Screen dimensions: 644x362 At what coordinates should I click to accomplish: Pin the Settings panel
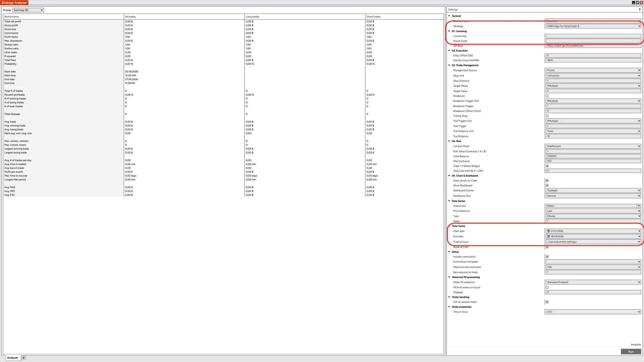(640, 9)
